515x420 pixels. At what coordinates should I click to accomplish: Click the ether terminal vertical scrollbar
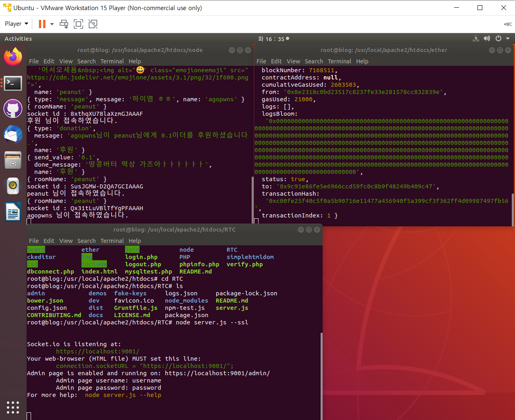click(x=513, y=210)
